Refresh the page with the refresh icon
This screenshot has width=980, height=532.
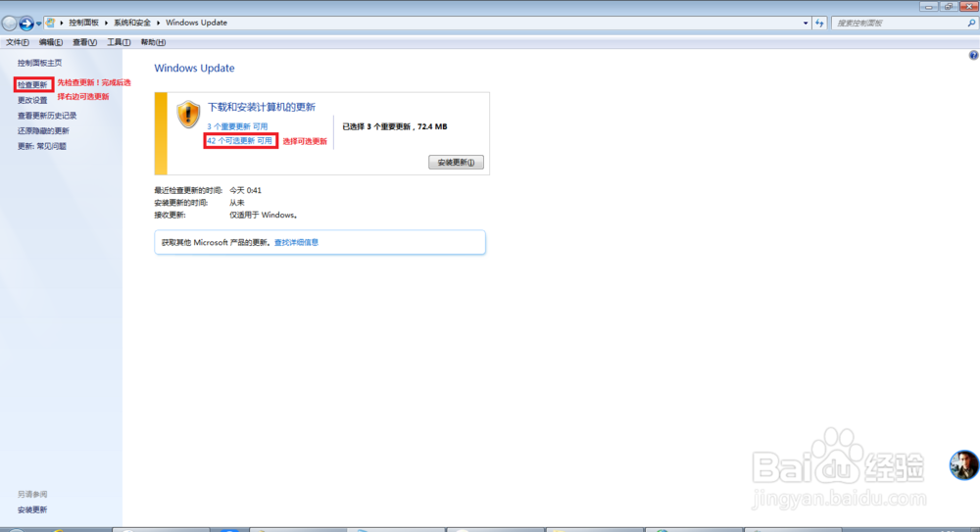(x=819, y=24)
